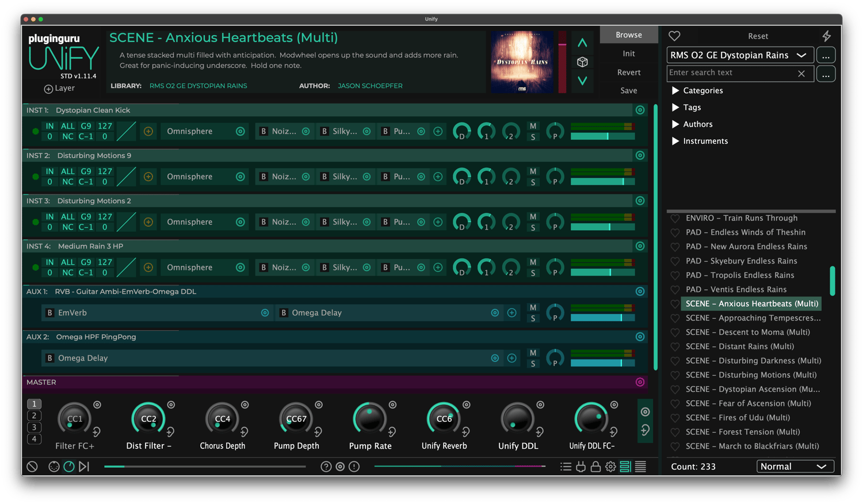
Task: Click the exclamation info icon in the bottom bar
Action: pos(354,467)
